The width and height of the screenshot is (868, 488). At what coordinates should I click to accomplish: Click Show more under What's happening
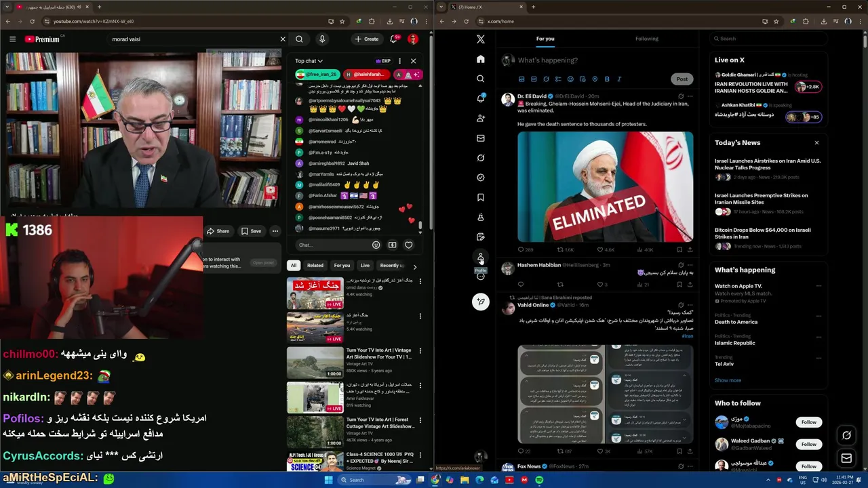pos(728,380)
